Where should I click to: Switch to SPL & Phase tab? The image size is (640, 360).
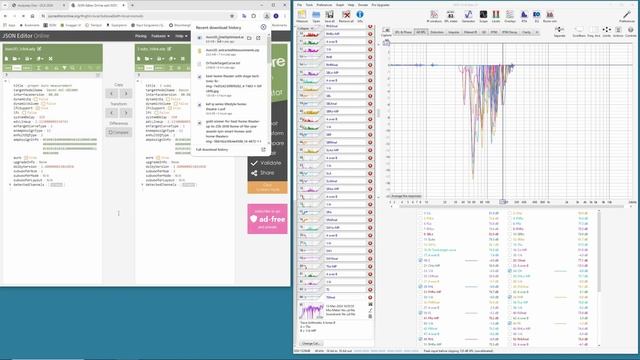(x=403, y=32)
